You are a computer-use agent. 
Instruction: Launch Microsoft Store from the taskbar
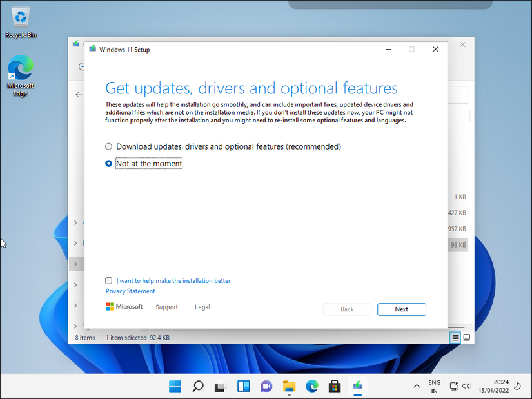point(335,386)
